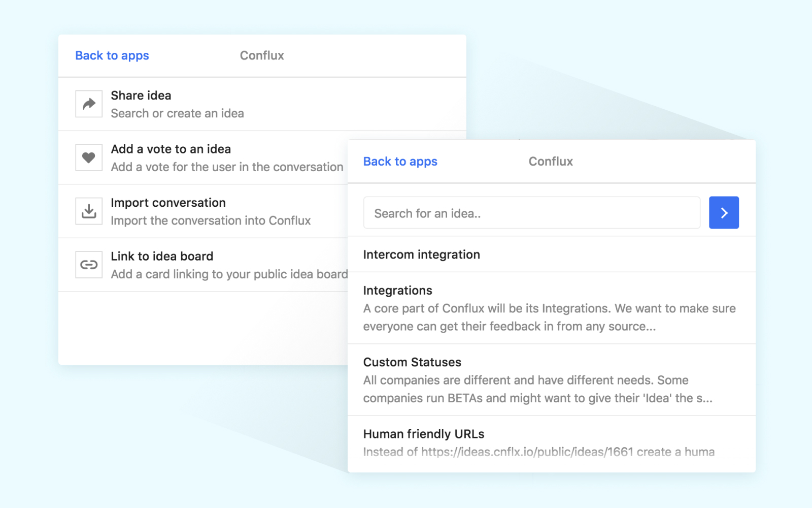Click the Import conversation download icon

89,211
